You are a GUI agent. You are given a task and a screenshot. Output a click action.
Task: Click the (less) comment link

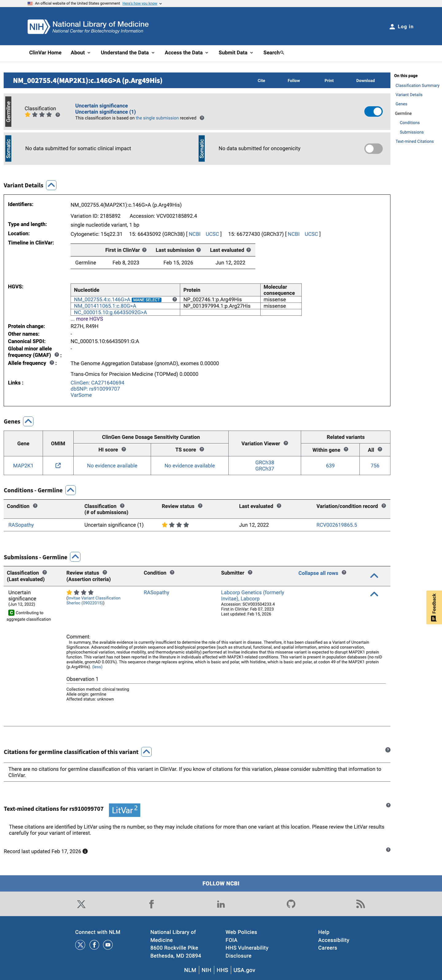pyautogui.click(x=97, y=667)
